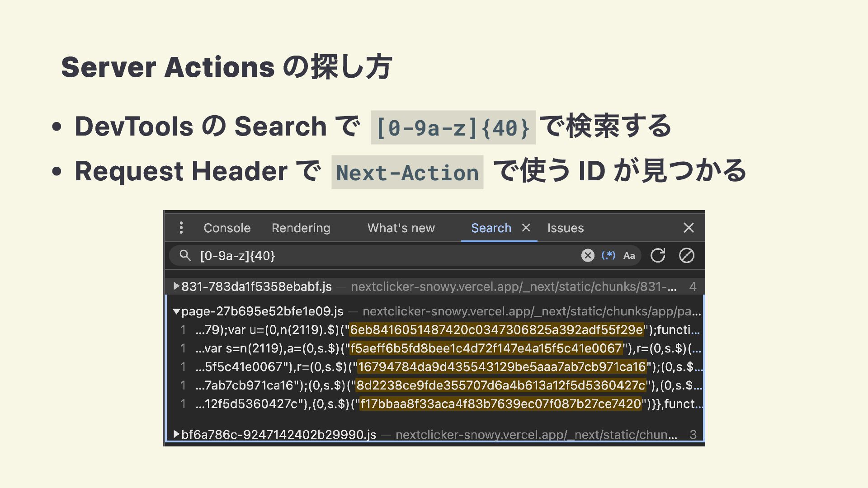868x488 pixels.
Task: Expand the bf6a786c-9247142402b29990.js result group
Action: click(x=177, y=435)
